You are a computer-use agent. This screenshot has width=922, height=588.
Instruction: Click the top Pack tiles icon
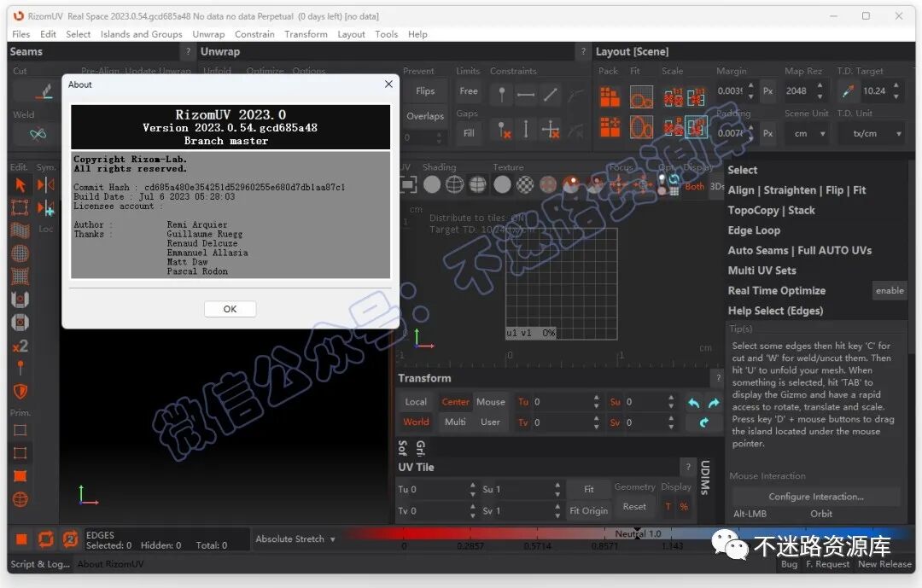(610, 97)
